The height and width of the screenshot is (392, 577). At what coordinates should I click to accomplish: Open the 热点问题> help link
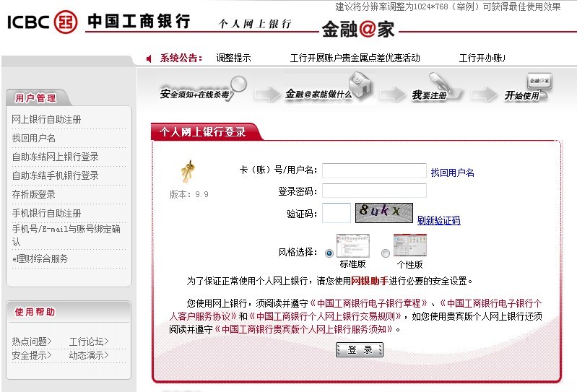32,341
